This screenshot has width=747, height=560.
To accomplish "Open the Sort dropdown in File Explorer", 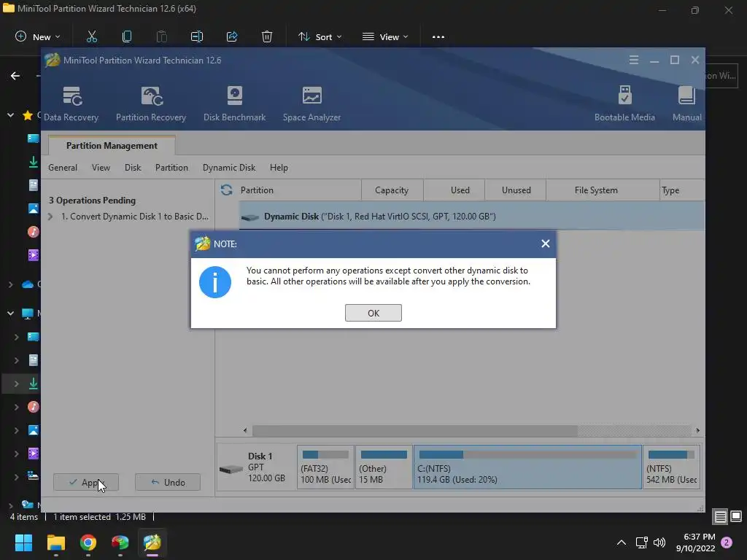I will [320, 36].
